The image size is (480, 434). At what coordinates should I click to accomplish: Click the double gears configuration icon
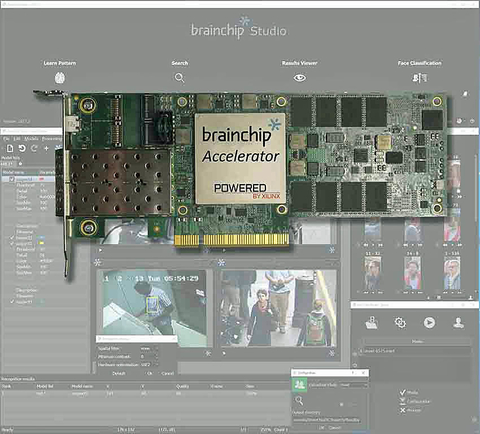tap(400, 322)
